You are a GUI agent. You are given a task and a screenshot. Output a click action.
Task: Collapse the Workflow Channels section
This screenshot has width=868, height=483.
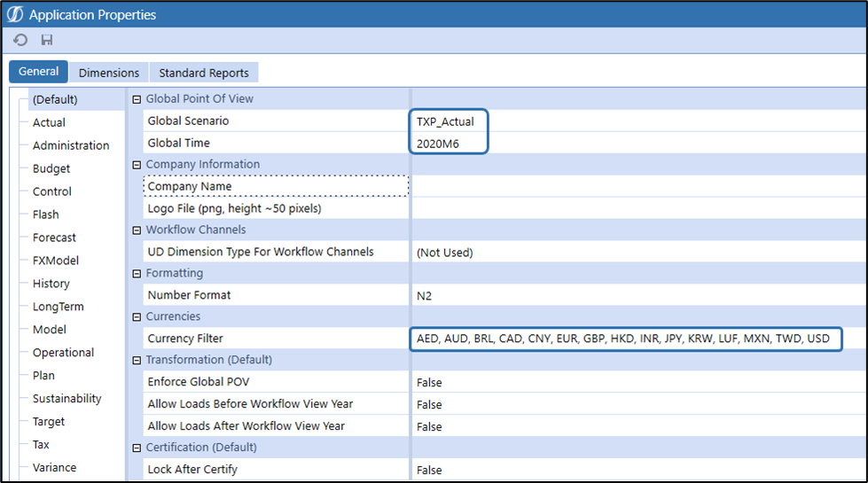[137, 230]
